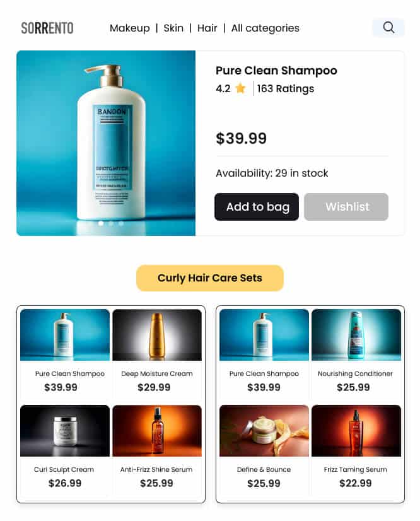Open the main shampoo product image
This screenshot has width=420, height=521.
(x=106, y=143)
